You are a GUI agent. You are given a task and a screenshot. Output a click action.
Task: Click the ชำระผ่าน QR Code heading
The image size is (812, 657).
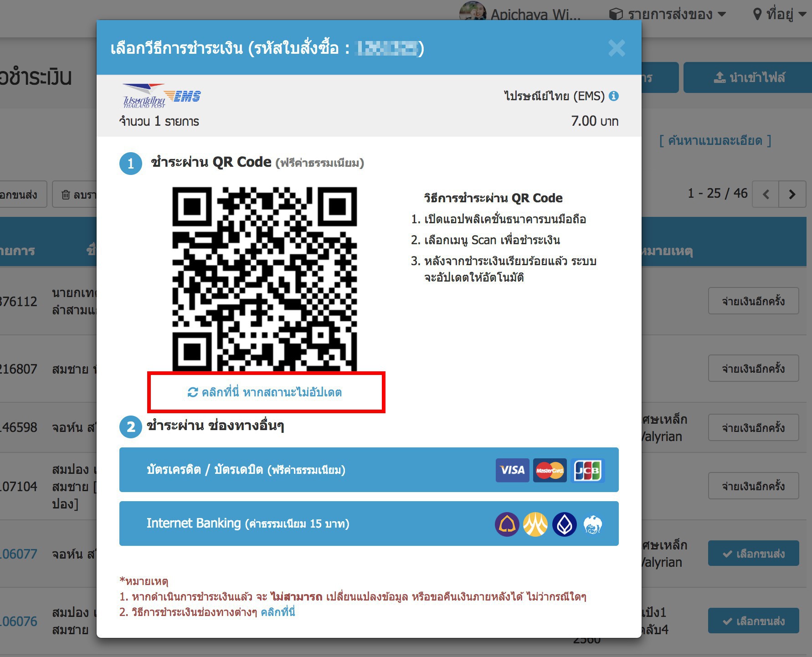pyautogui.click(x=257, y=162)
